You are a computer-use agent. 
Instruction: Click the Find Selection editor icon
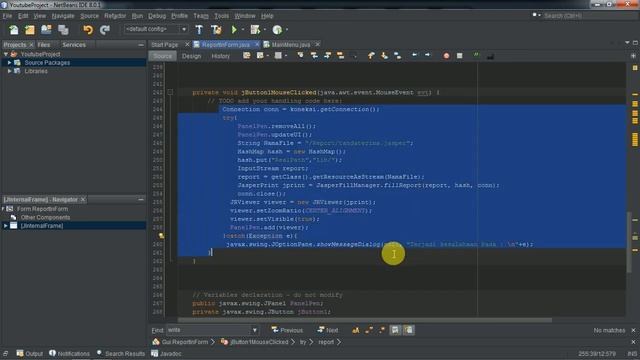click(300, 56)
